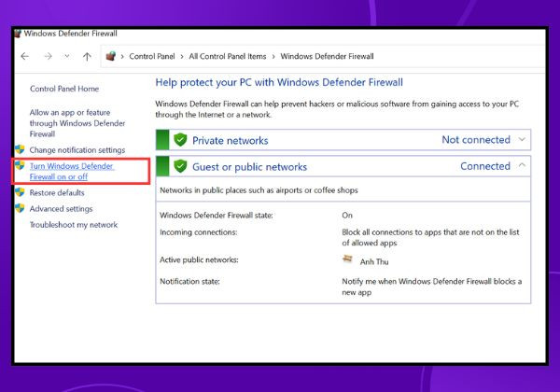Image resolution: width=560 pixels, height=392 pixels.
Task: Click shield icon beside Advanced settings
Action: click(20, 208)
